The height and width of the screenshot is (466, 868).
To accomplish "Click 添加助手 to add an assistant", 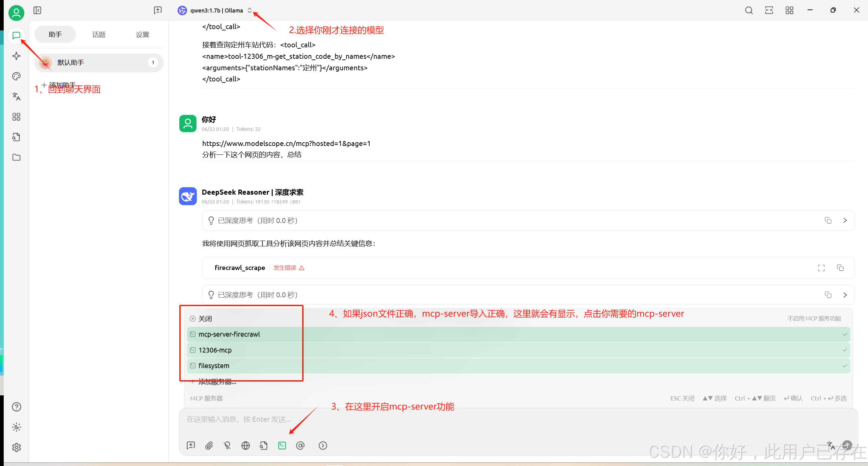I will 58,85.
